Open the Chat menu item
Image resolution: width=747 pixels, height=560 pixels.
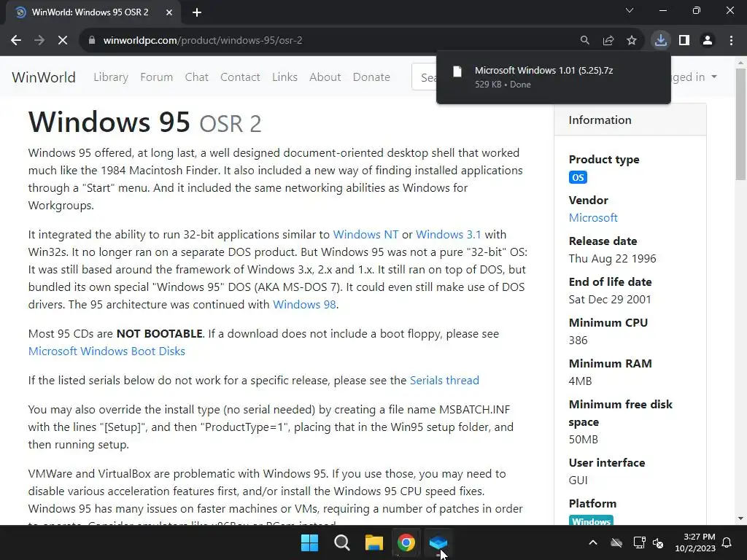pyautogui.click(x=197, y=77)
